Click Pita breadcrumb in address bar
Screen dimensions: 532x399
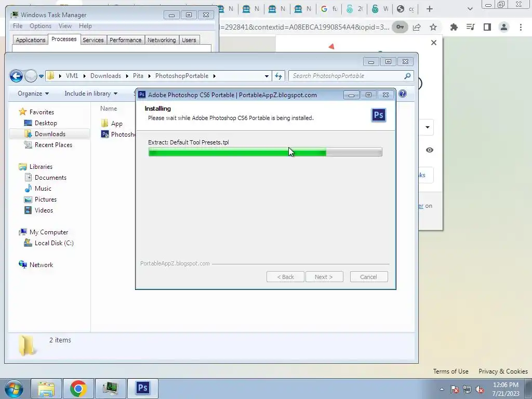[138, 76]
